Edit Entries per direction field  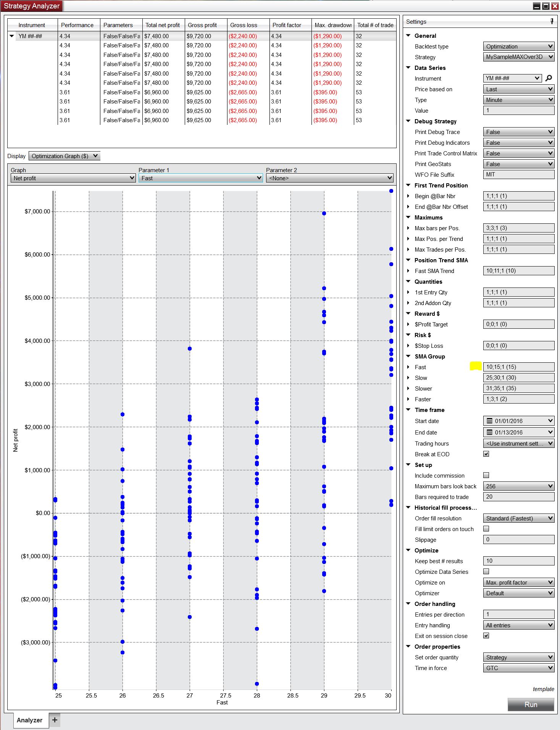[x=518, y=614]
